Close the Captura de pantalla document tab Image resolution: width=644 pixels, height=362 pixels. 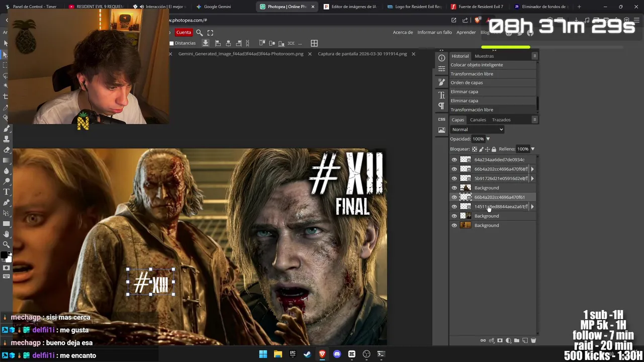[x=413, y=54]
